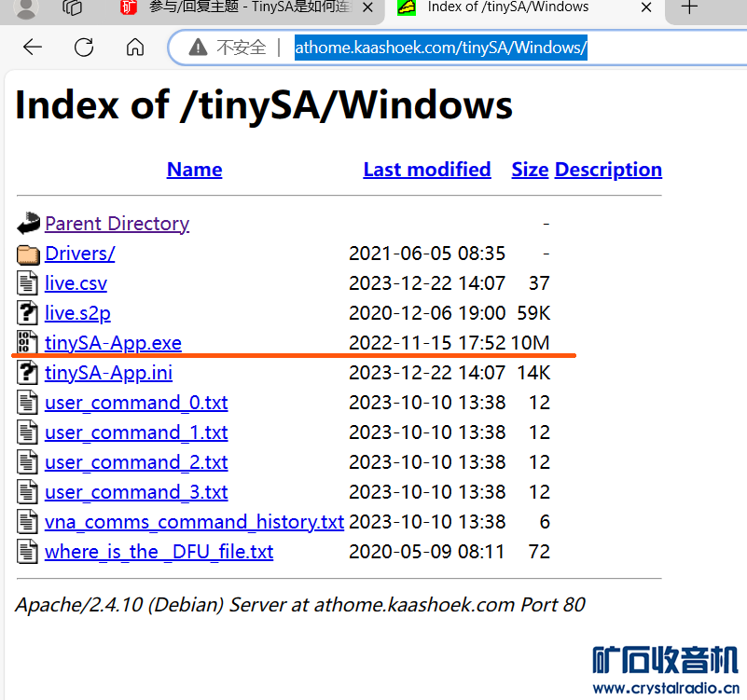Open the vna_comms_command_history.txt link
The image size is (747, 700).
tap(194, 522)
